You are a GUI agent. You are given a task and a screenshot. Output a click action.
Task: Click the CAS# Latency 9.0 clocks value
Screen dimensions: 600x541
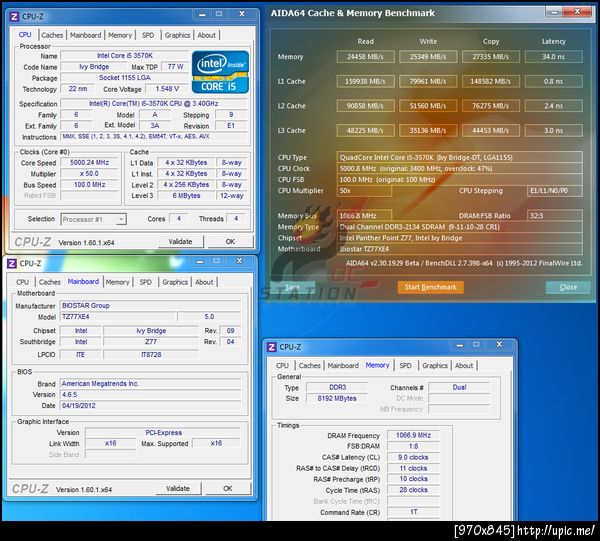pos(413,457)
